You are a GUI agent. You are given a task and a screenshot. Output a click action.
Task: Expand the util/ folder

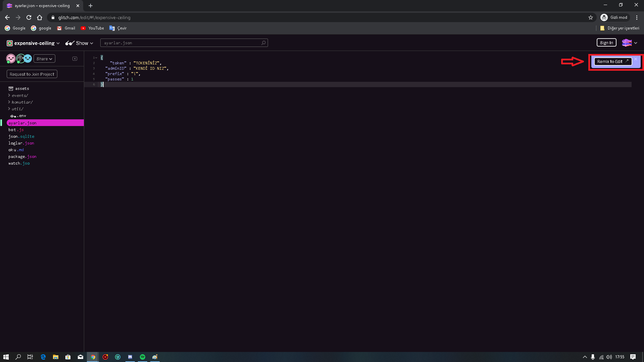tap(16, 109)
